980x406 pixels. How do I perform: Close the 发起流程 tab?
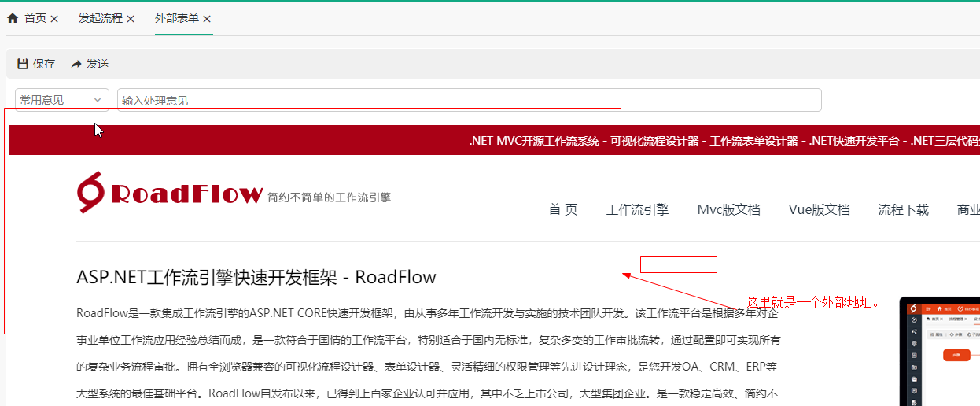pyautogui.click(x=131, y=19)
